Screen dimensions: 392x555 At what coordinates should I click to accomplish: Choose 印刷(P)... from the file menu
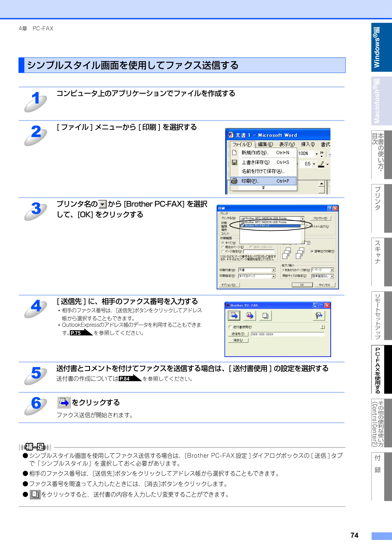[263, 181]
